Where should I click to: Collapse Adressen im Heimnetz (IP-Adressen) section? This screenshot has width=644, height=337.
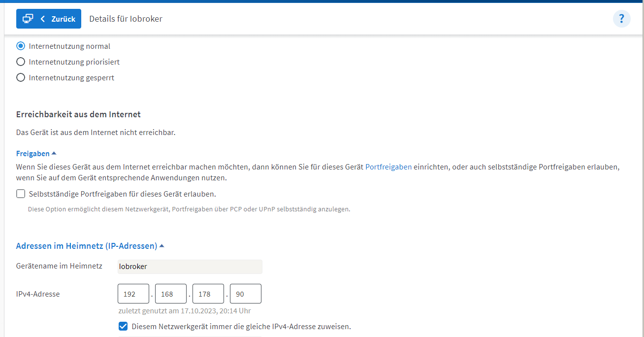pos(90,246)
